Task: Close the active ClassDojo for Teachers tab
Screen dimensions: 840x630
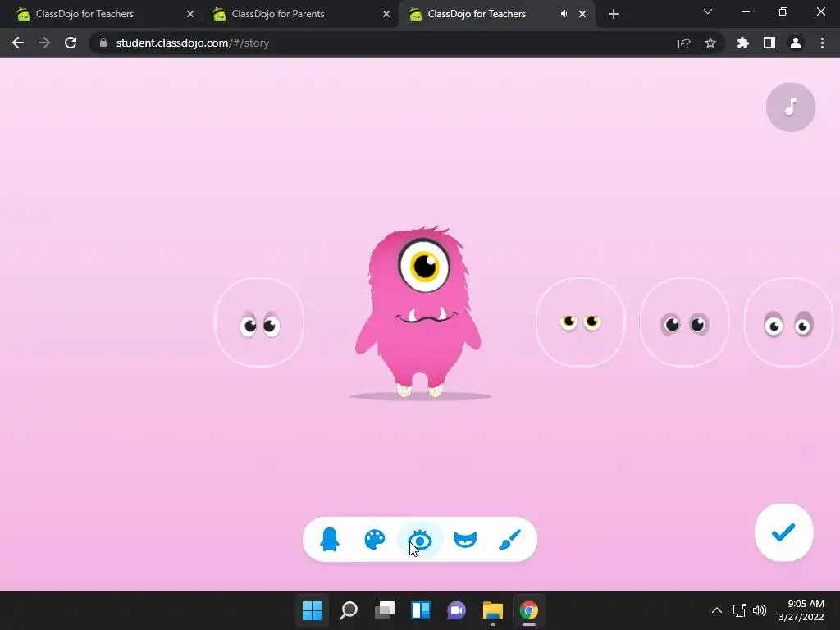Action: pyautogui.click(x=582, y=14)
